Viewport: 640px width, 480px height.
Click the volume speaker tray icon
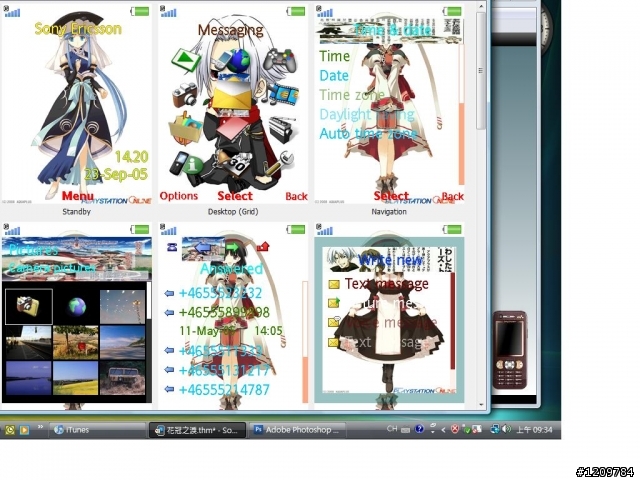point(507,429)
